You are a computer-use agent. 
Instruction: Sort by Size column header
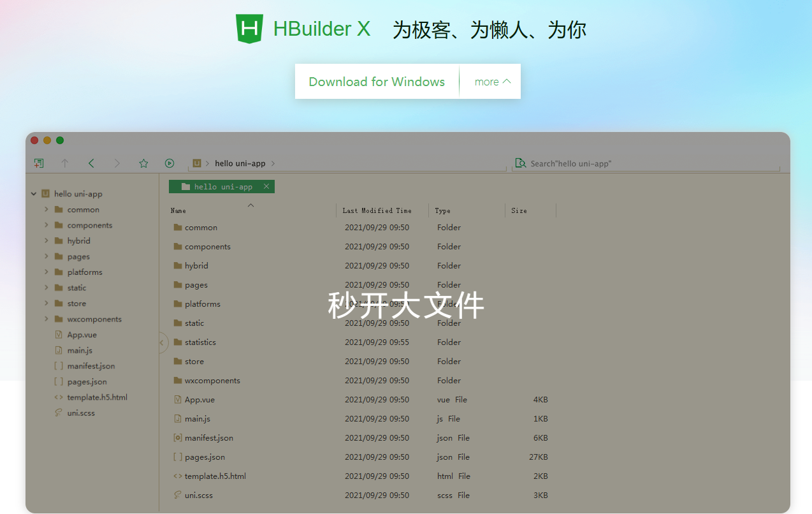click(x=519, y=210)
